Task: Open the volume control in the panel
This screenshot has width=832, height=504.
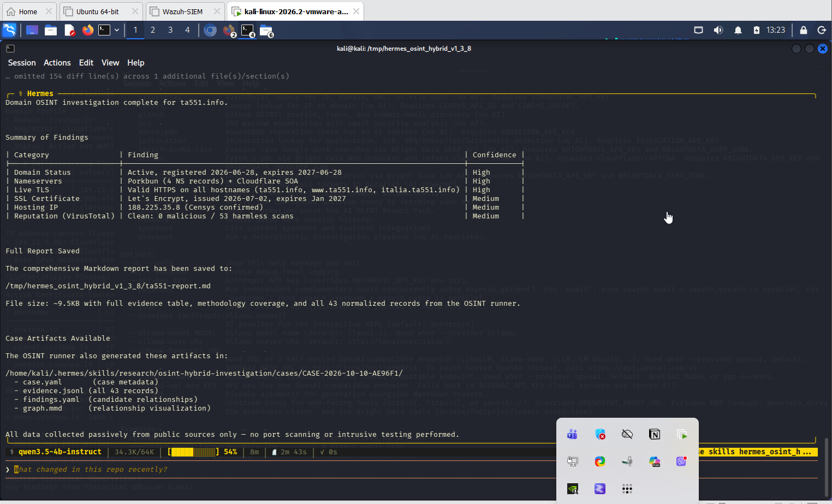Action: 718,30
